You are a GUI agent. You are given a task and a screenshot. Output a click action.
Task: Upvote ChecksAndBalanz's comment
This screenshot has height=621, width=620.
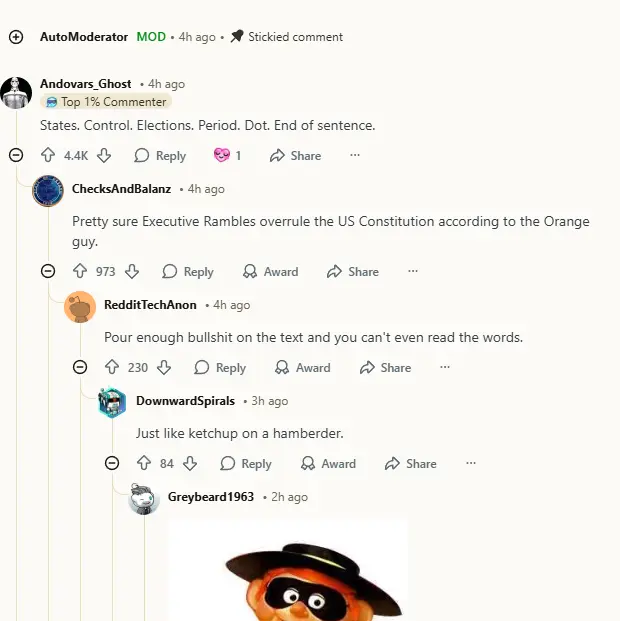click(x=80, y=271)
